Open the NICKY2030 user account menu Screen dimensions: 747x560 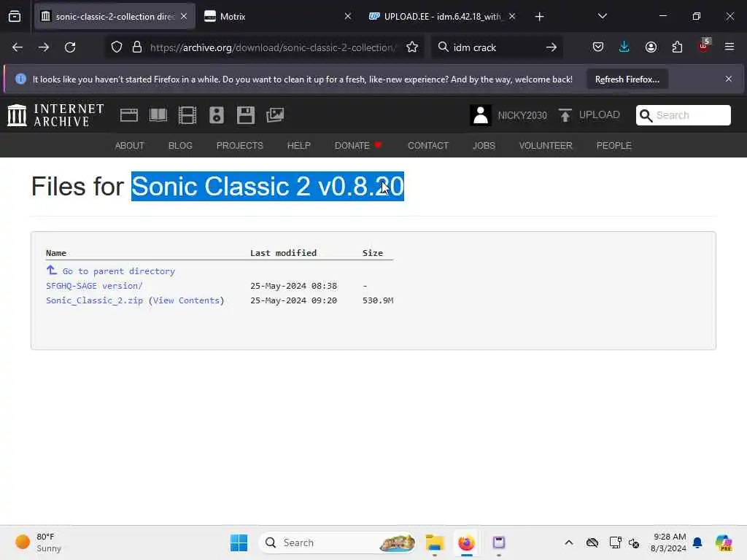(508, 115)
